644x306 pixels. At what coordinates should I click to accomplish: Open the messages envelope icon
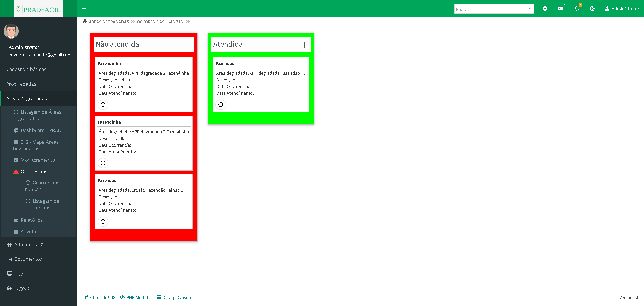561,9
